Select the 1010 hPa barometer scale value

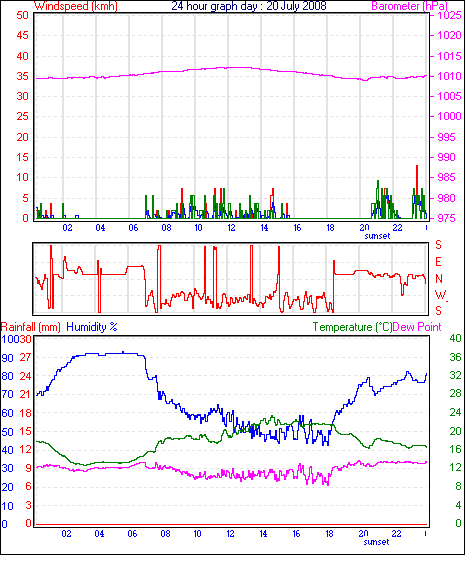tap(449, 76)
